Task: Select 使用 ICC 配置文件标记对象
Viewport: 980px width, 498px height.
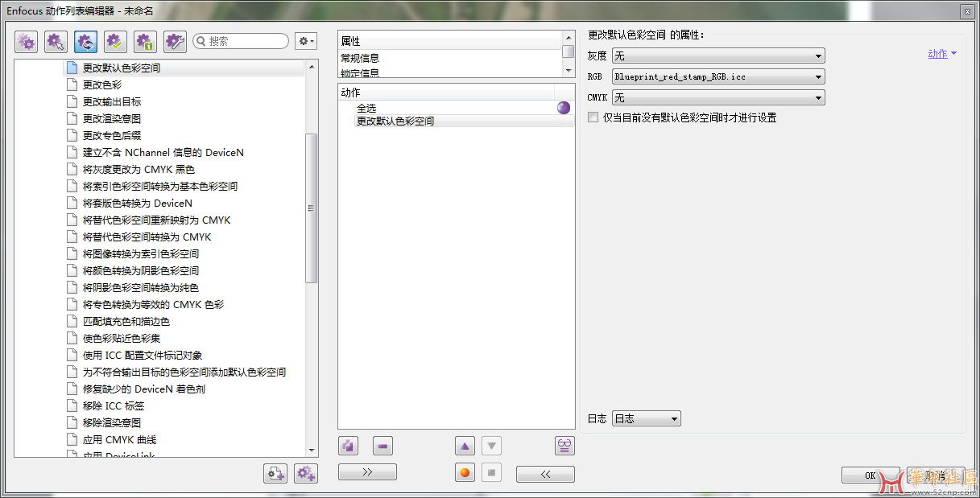Action: 143,355
